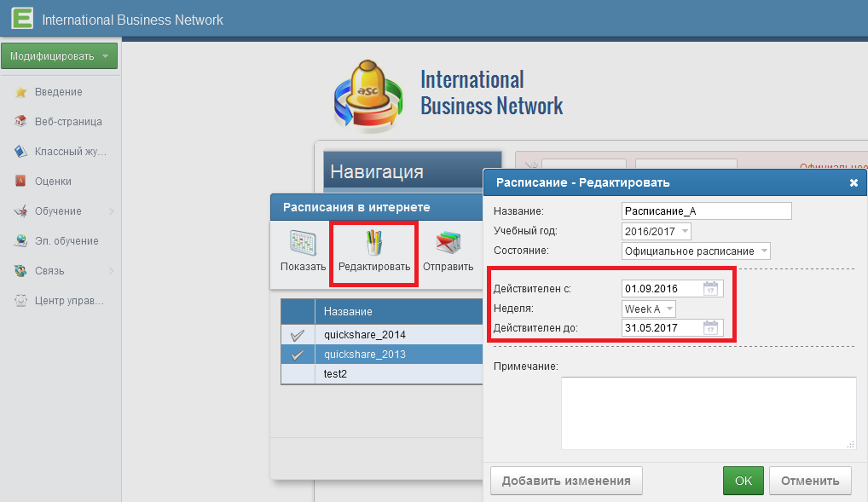Click the Оценки red grade icon
This screenshot has height=502, width=868.
(21, 181)
